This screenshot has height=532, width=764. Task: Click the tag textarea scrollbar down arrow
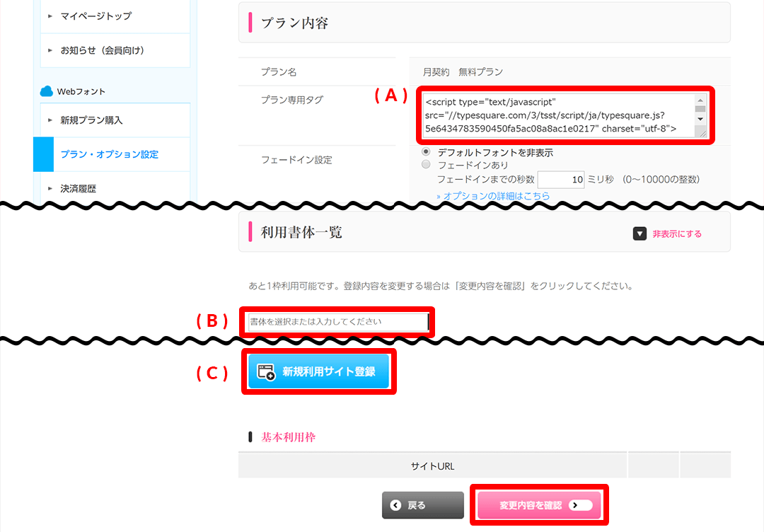pyautogui.click(x=700, y=119)
